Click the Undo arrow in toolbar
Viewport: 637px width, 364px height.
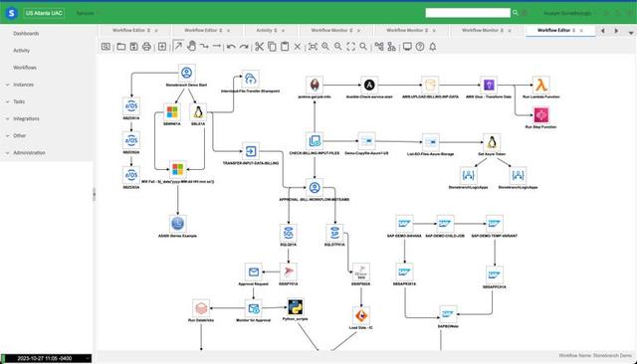point(231,47)
